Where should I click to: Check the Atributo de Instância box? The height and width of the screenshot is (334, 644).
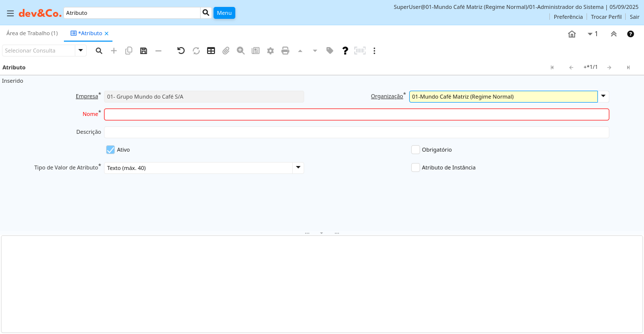[416, 167]
